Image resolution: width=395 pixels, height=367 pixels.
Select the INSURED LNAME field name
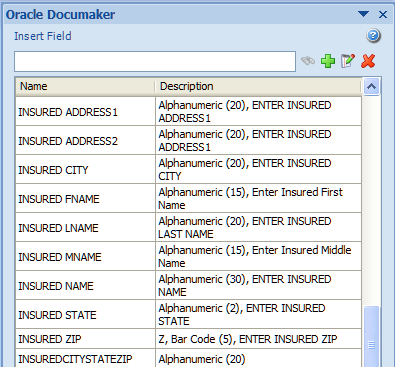point(58,228)
